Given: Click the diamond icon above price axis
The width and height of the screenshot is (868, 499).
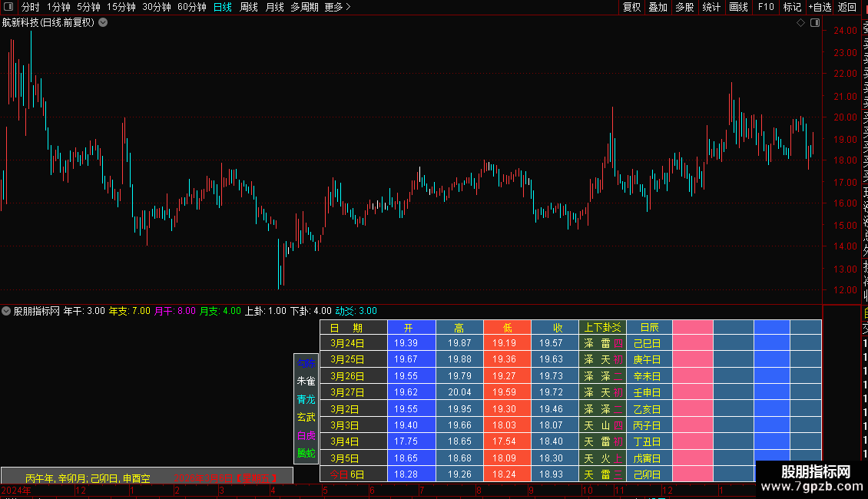Looking at the screenshot, I should tap(800, 23).
